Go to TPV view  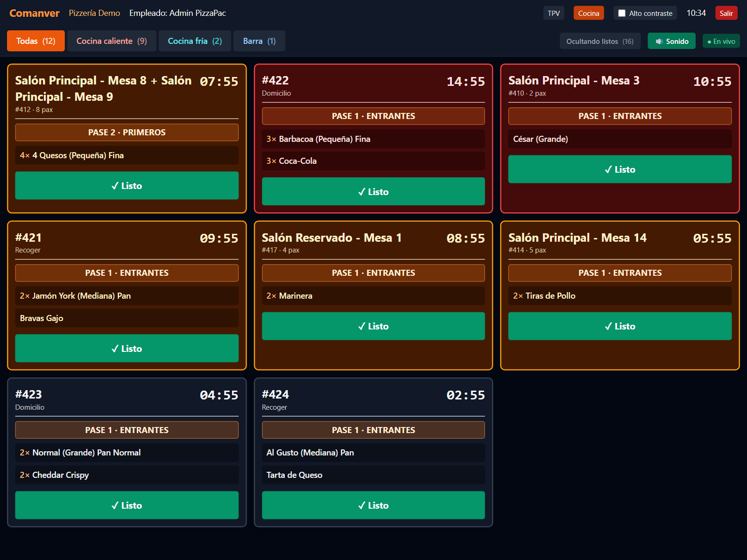coord(554,13)
